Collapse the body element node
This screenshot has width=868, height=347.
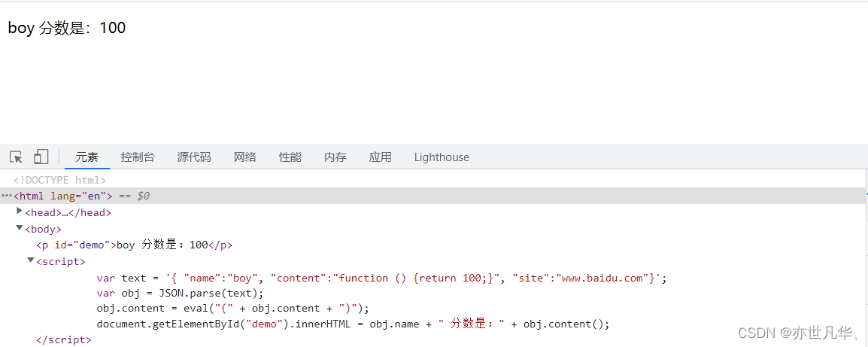[x=20, y=228]
